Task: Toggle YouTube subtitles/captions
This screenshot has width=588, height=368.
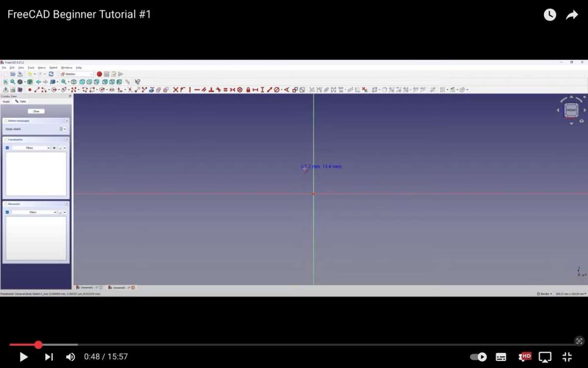Action: coord(501,357)
